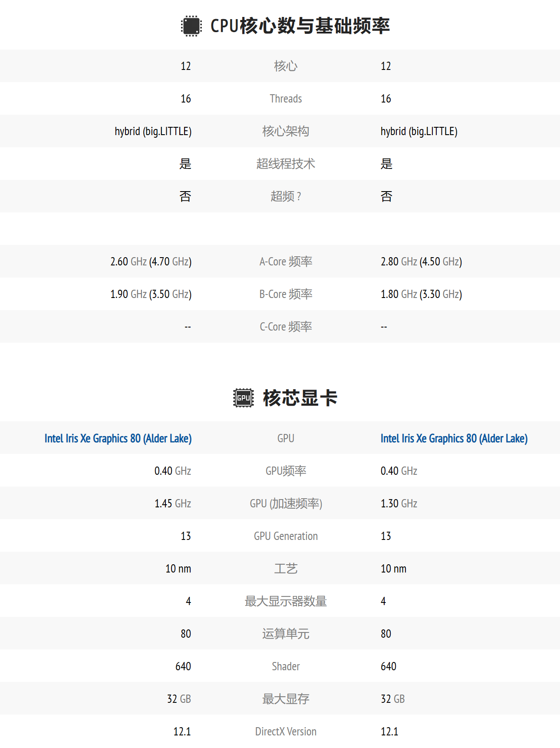Click the 超频 ? row label

[286, 196]
